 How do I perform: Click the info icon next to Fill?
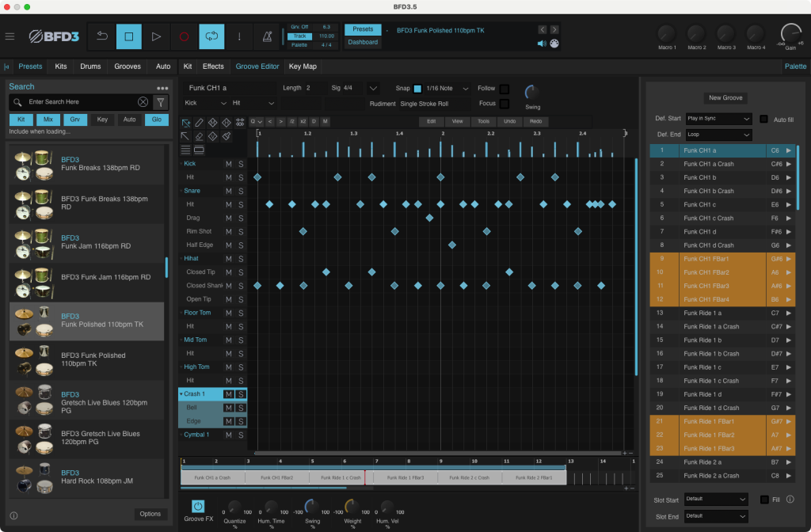point(790,500)
